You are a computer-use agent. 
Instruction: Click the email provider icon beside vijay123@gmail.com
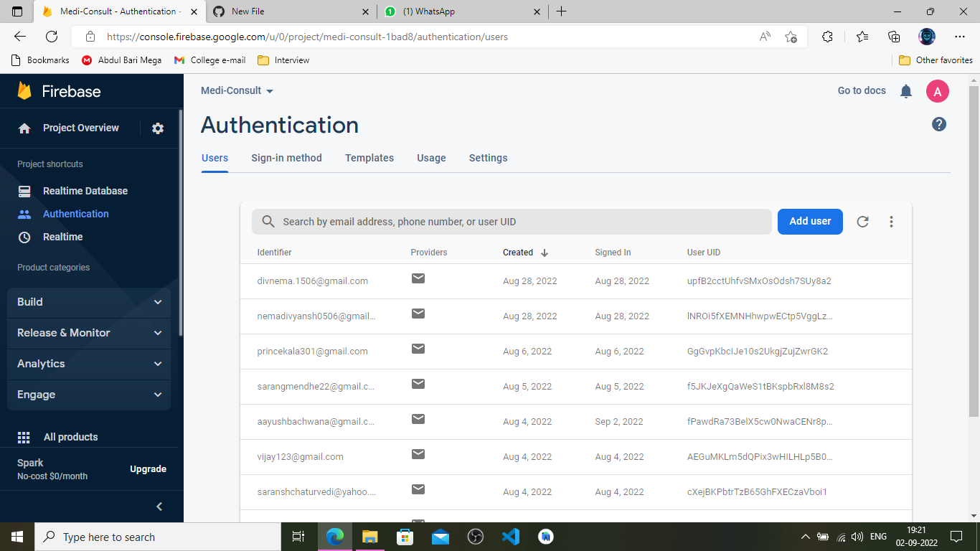click(418, 454)
